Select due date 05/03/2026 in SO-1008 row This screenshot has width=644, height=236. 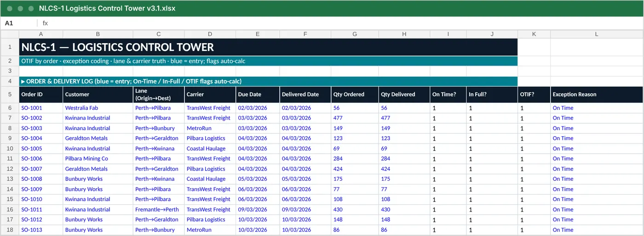pyautogui.click(x=258, y=179)
